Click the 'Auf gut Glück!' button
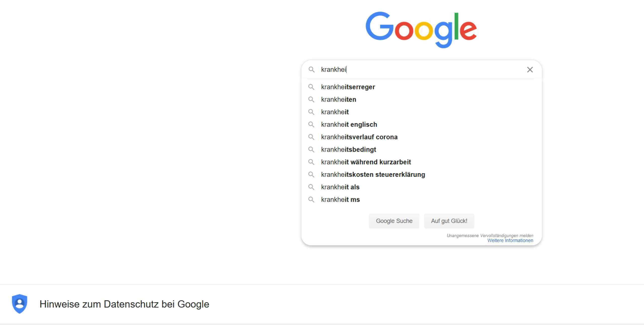644x325 pixels. coord(449,221)
